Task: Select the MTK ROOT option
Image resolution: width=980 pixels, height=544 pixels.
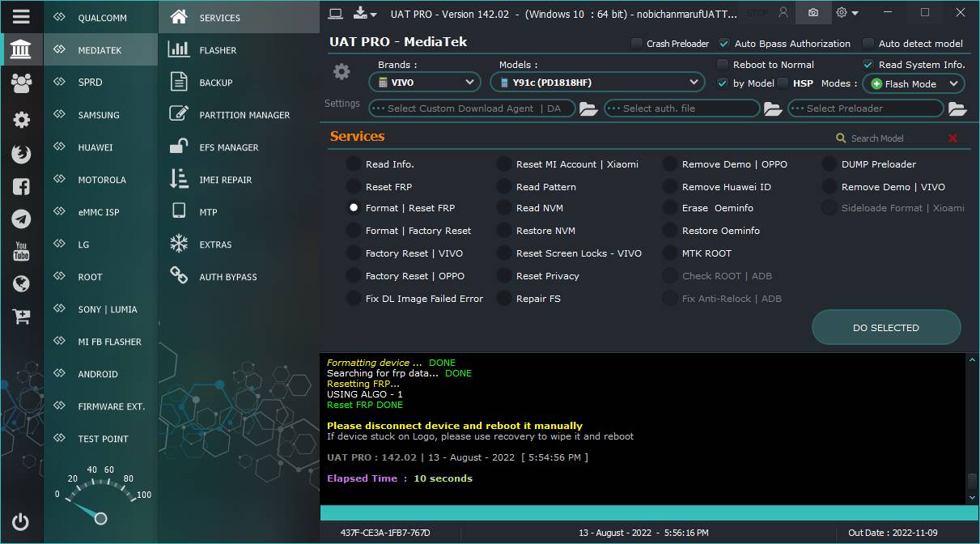Action: (670, 253)
